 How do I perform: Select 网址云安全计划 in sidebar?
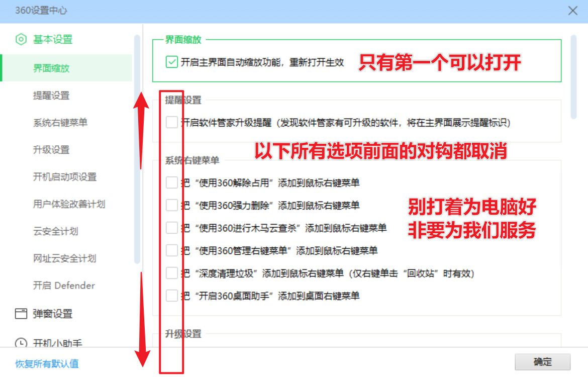64,258
